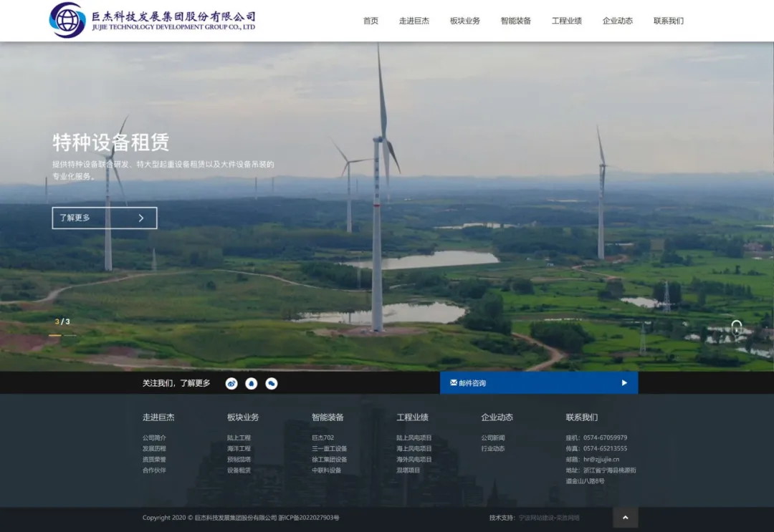Open 板块业务 in top navigation
Screen dimensions: 774x532
point(465,21)
